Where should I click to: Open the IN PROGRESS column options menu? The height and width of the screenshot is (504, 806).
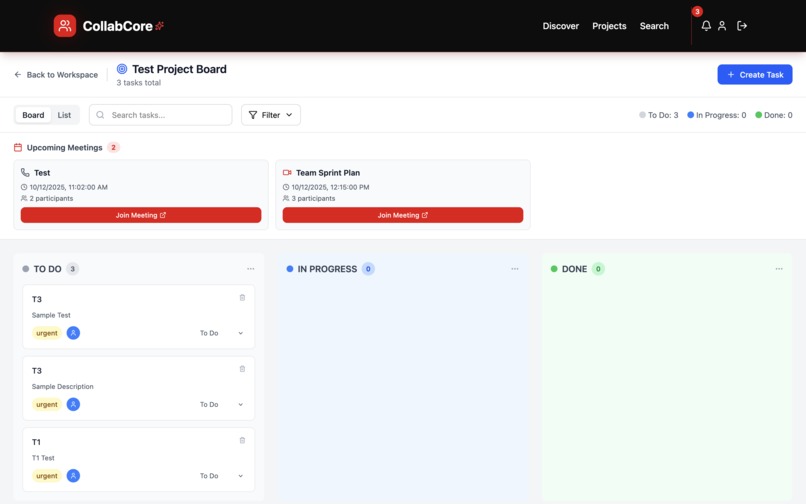[515, 269]
